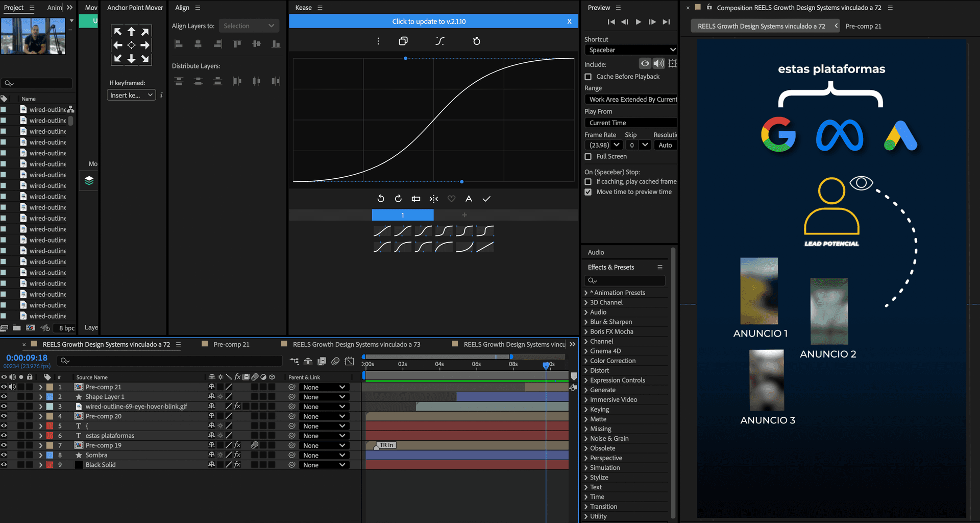The image size is (980, 523).
Task: Click the copy easing icon in Kease
Action: point(403,41)
